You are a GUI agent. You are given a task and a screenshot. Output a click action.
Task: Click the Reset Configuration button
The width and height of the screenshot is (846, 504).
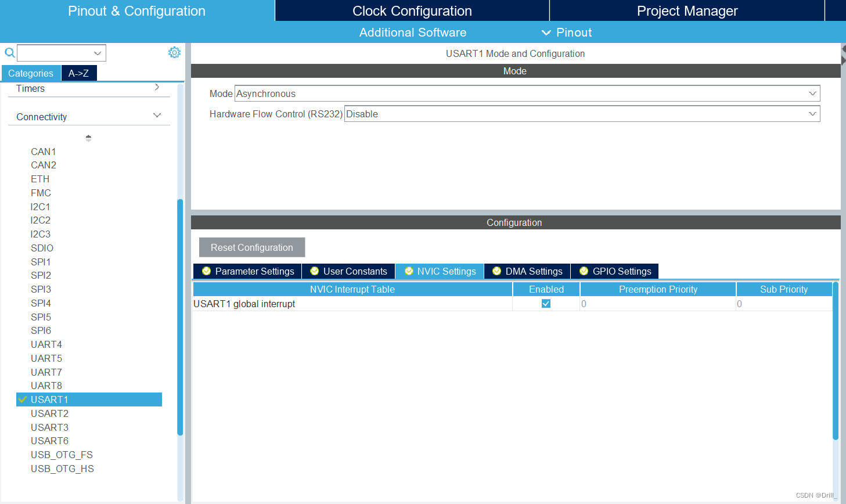(252, 247)
